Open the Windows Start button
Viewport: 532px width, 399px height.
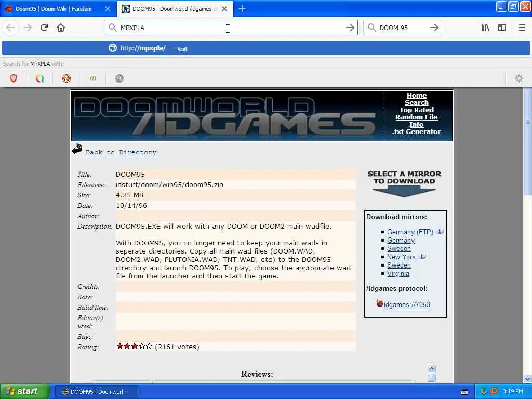[24, 391]
